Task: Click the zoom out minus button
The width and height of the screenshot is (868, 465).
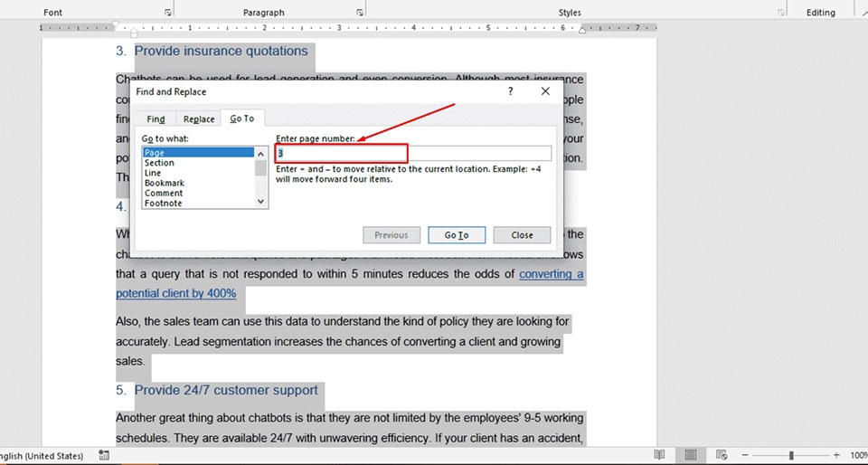Action: [745, 455]
